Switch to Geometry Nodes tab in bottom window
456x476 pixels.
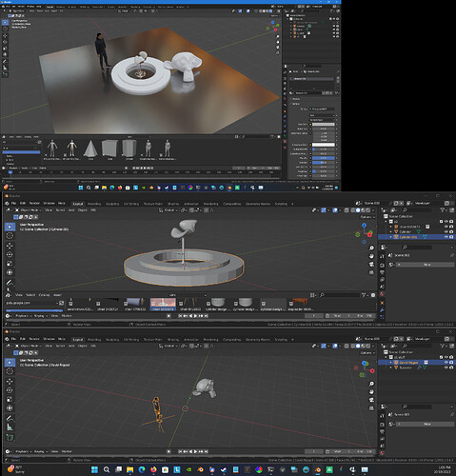(x=258, y=340)
